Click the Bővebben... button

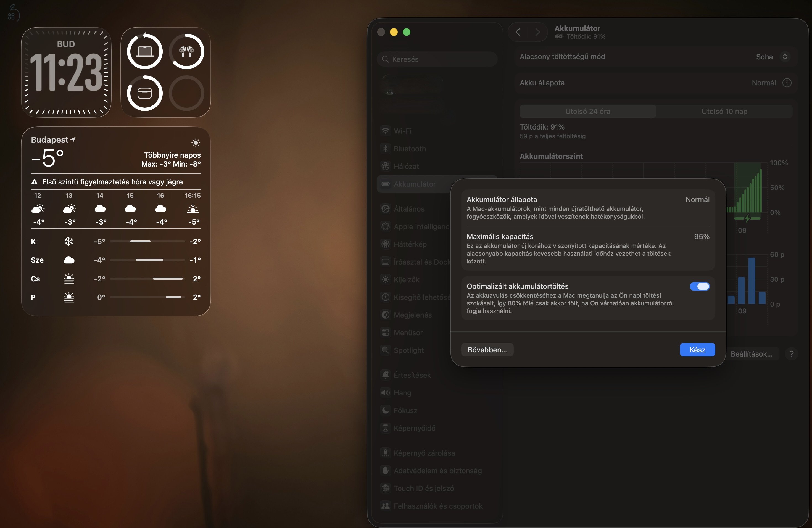tap(487, 350)
